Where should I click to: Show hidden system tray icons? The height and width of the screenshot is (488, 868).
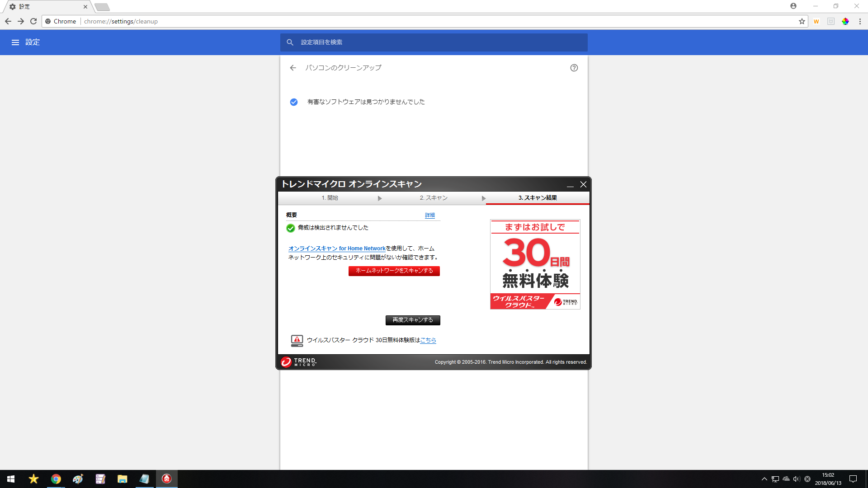(764, 479)
